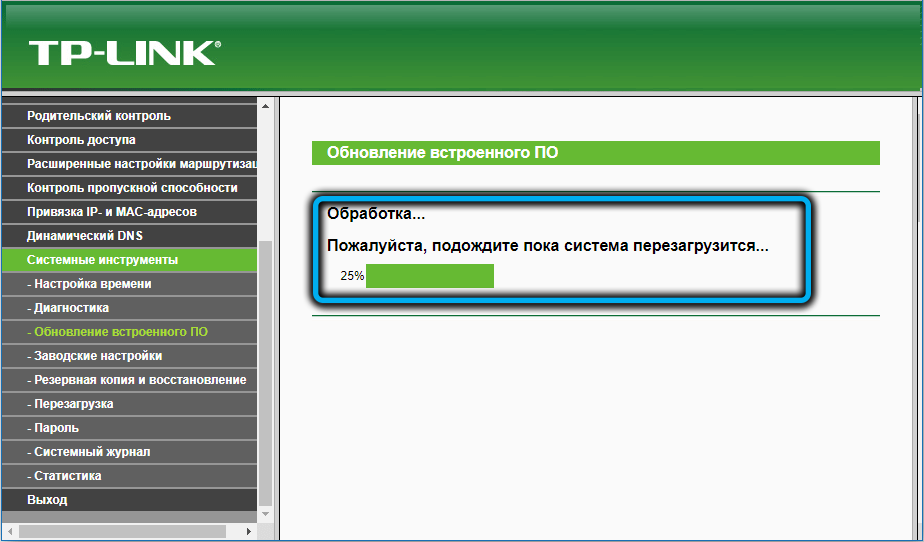Image resolution: width=924 pixels, height=542 pixels.
Task: Open Привязка IP- и MAC-адресов
Action: click(129, 212)
